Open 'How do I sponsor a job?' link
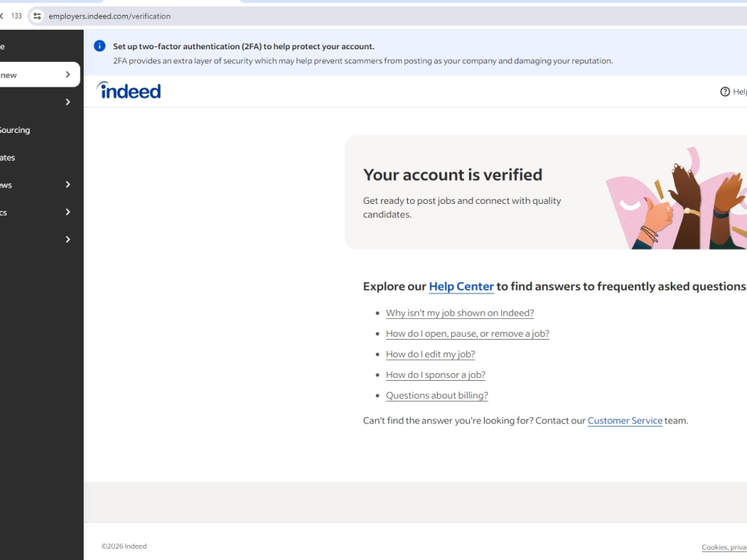This screenshot has width=747, height=560. tap(436, 375)
